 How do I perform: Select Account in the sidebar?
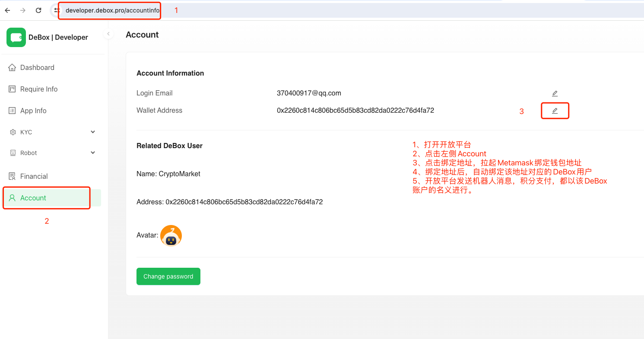coord(52,198)
